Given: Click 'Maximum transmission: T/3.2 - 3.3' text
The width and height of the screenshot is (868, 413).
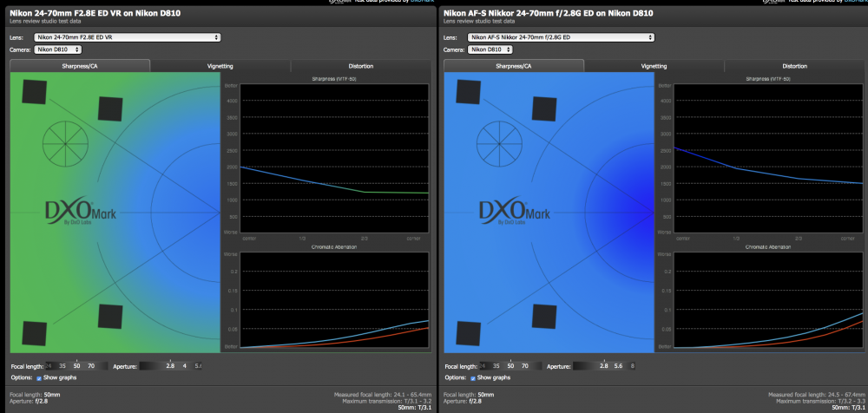Looking at the screenshot, I should pos(821,401).
